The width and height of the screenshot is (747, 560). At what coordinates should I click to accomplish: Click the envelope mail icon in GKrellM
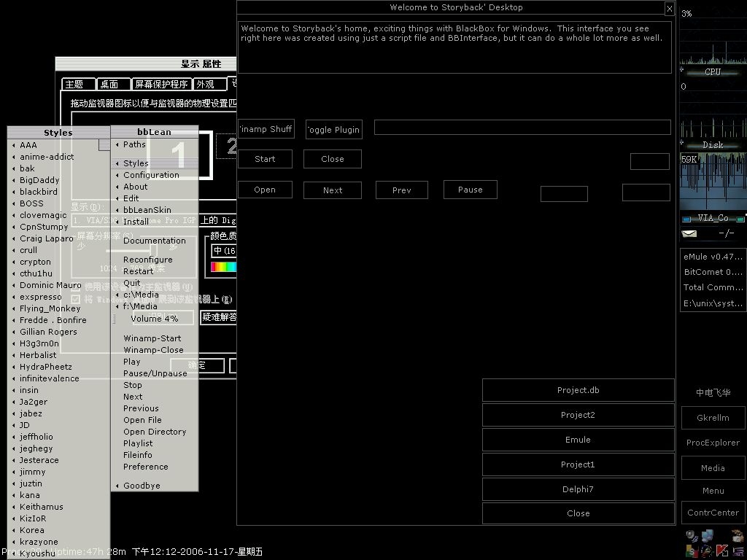tap(689, 233)
